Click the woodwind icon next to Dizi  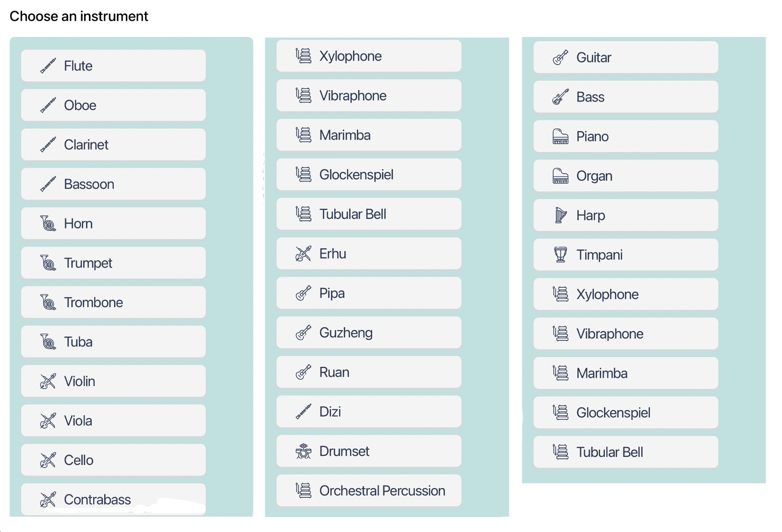(x=303, y=412)
